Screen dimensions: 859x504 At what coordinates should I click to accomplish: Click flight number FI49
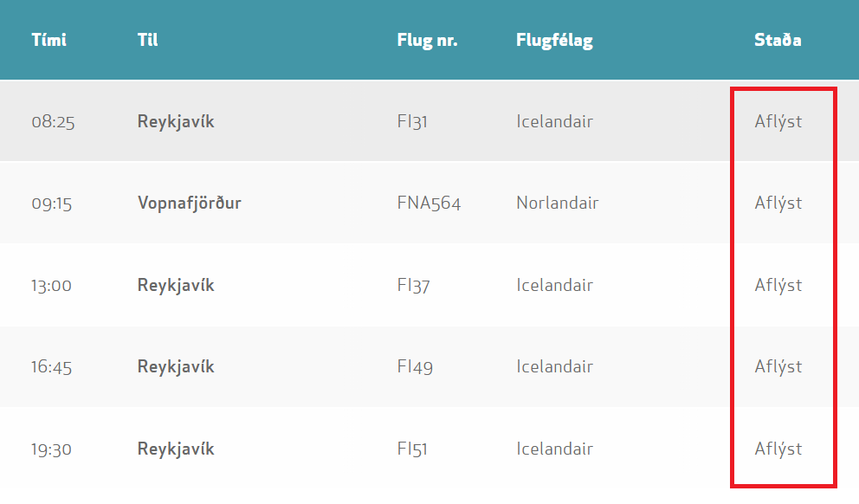[415, 366]
